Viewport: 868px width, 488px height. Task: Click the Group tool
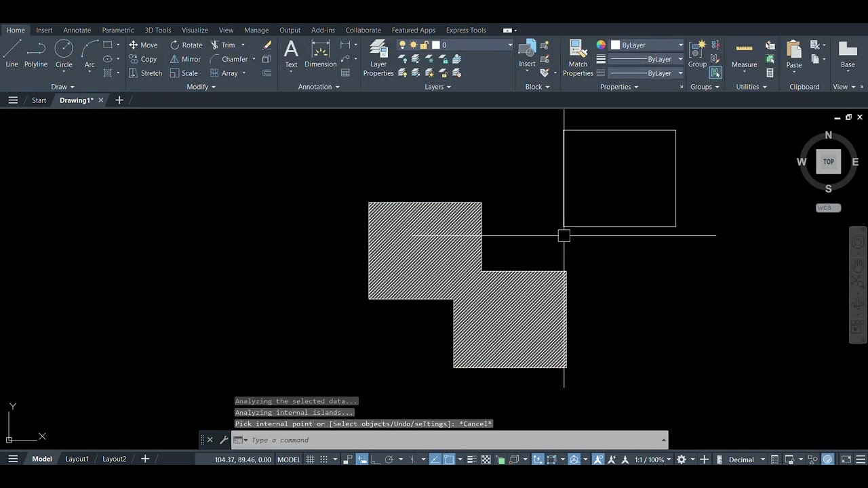[697, 54]
